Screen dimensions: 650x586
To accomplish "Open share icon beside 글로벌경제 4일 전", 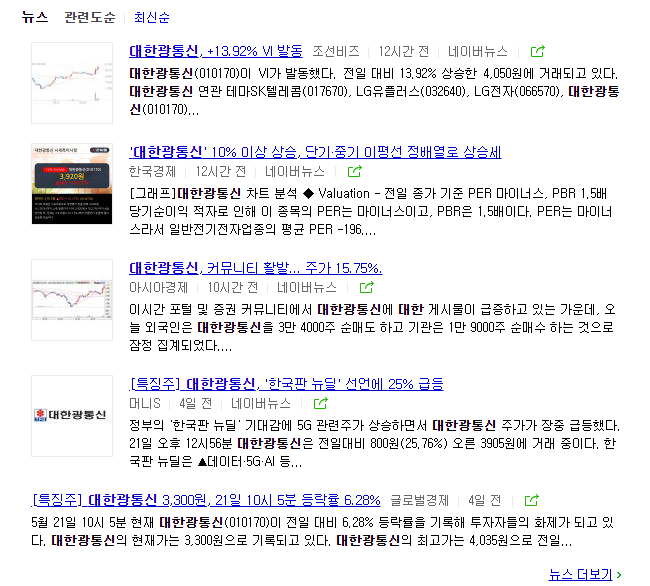I will [x=531, y=500].
